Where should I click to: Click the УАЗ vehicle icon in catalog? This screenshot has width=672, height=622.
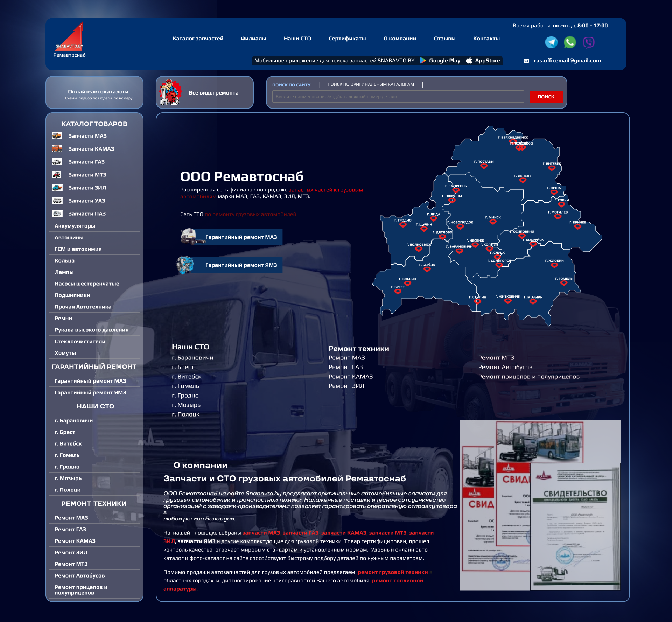[57, 201]
